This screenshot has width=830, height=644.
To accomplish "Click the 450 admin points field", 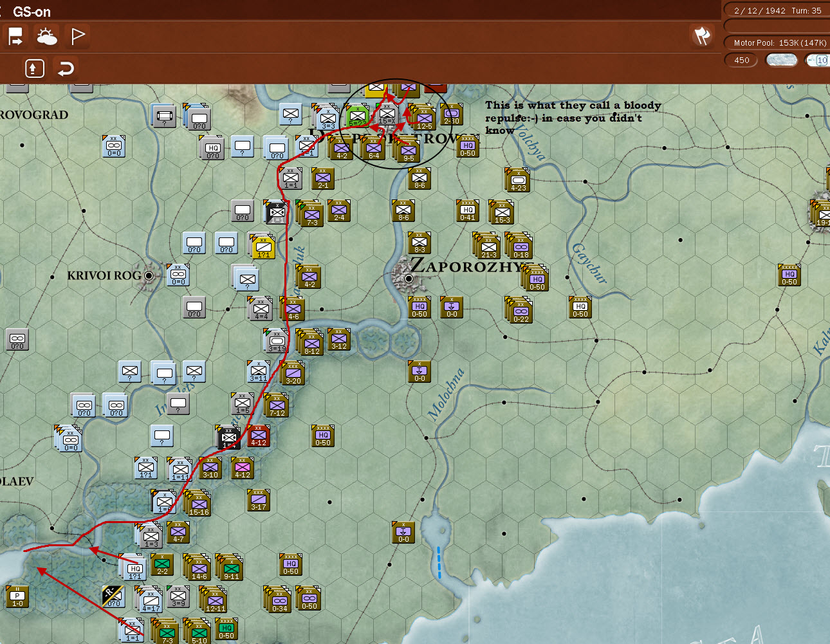I will point(742,60).
